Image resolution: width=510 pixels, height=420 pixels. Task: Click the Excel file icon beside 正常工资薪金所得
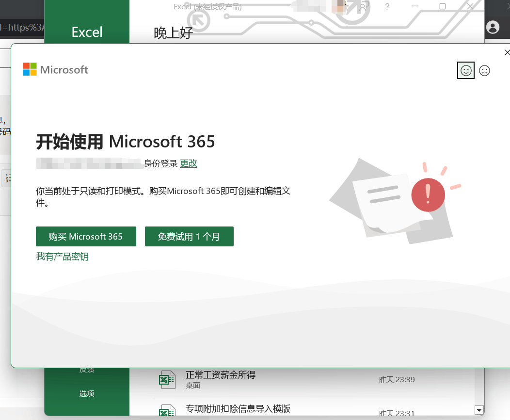pyautogui.click(x=167, y=380)
